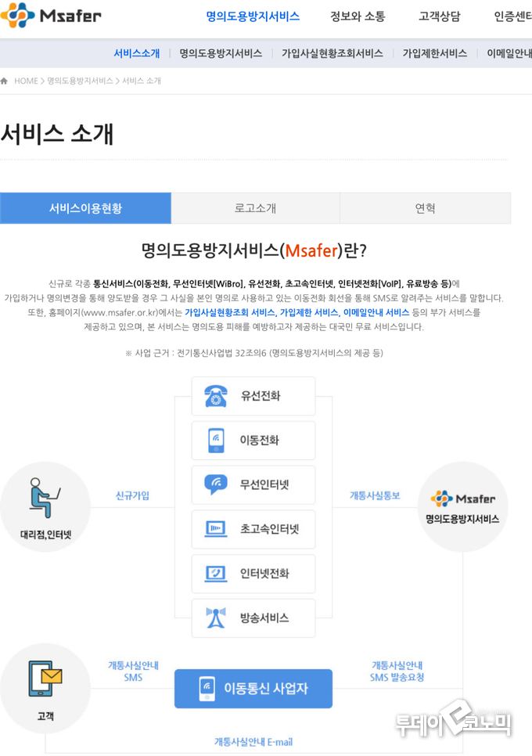Viewport: 532px width, 756px height.
Task: Open 명의도용방지서비스 main menu
Action: (x=253, y=16)
